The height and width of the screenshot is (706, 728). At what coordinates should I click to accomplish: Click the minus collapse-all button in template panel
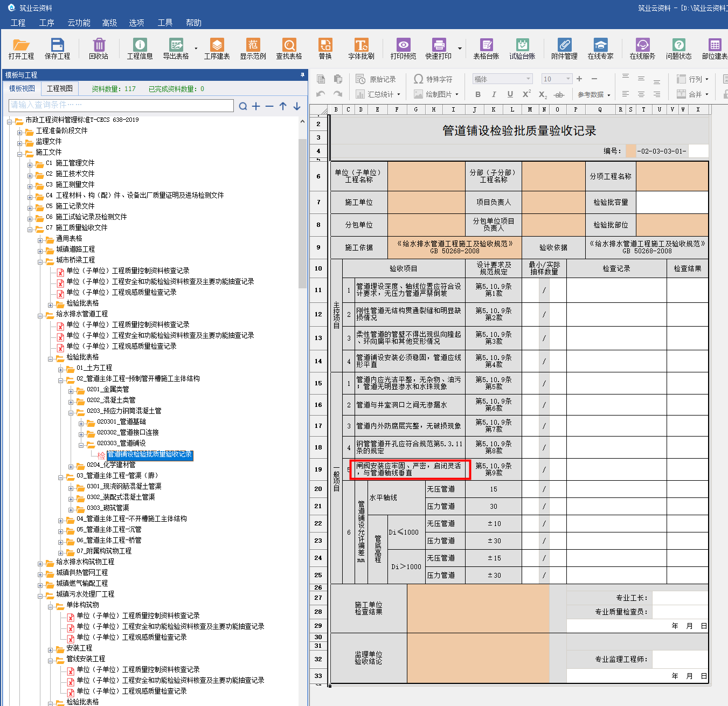(x=269, y=106)
